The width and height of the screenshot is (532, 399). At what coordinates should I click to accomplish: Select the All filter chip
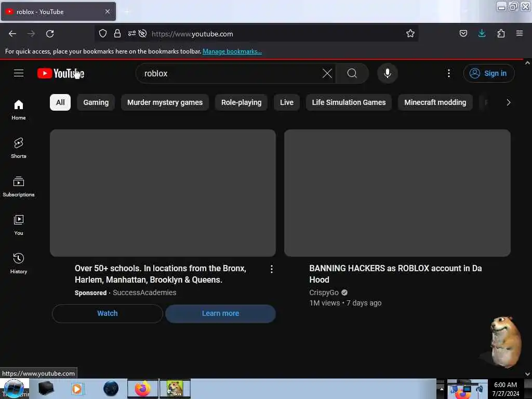(60, 102)
